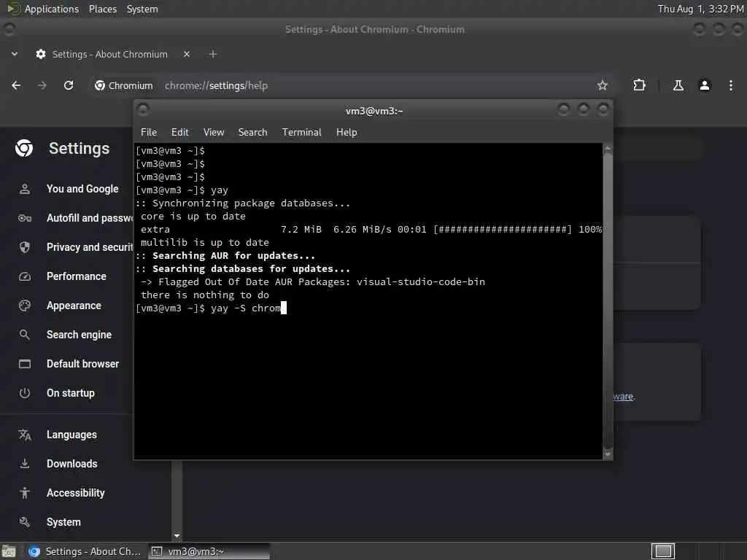Click the palette icon beside Appearance
The height and width of the screenshot is (560, 747).
coord(25,306)
